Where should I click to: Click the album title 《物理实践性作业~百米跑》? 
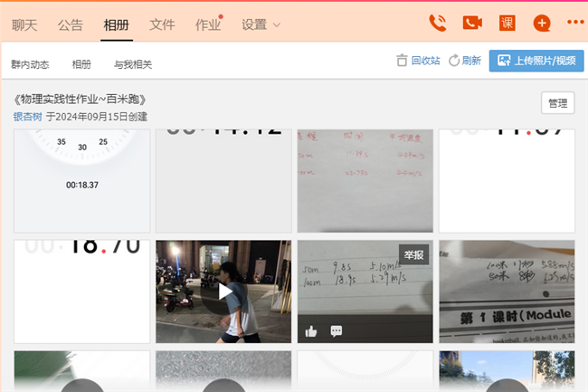point(80,100)
